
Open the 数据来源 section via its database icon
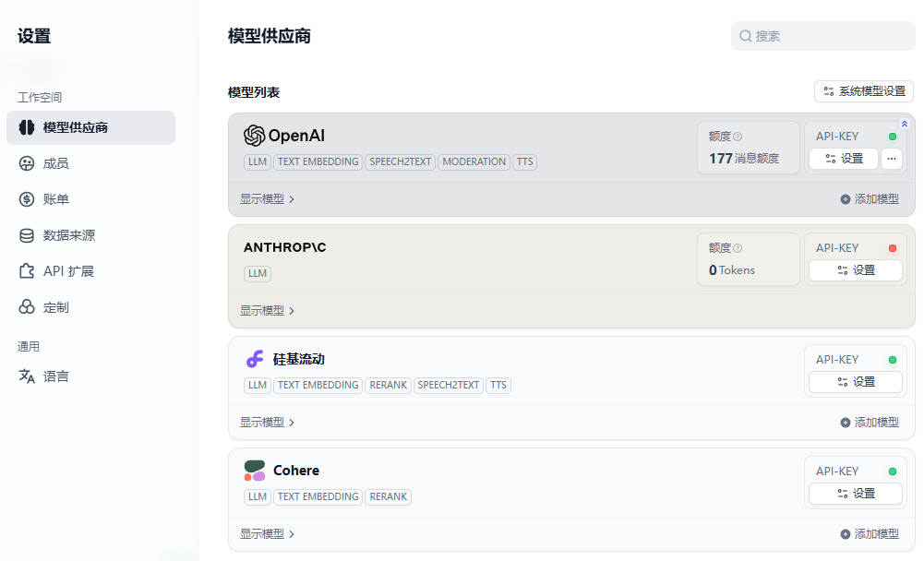click(x=25, y=234)
